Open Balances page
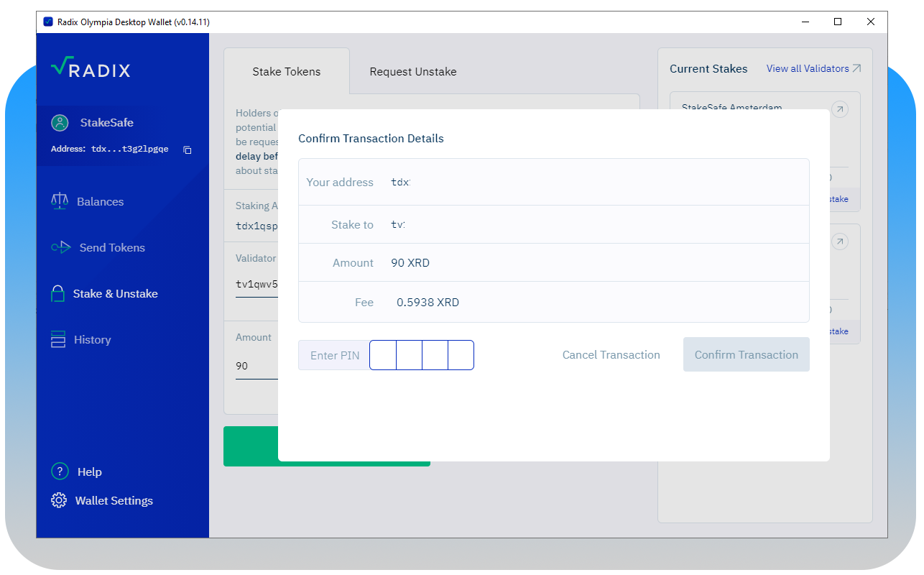The width and height of the screenshot is (924, 575). click(x=100, y=202)
